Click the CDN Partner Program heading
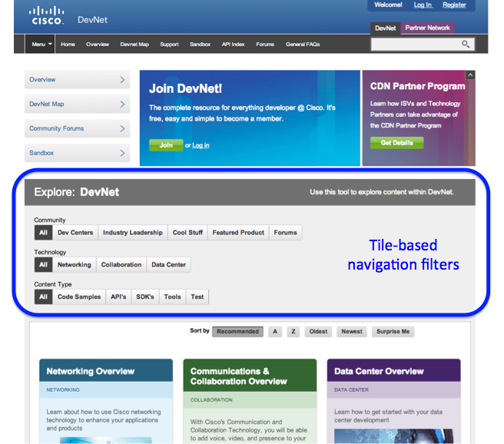This screenshot has height=444, width=504. 417,87
